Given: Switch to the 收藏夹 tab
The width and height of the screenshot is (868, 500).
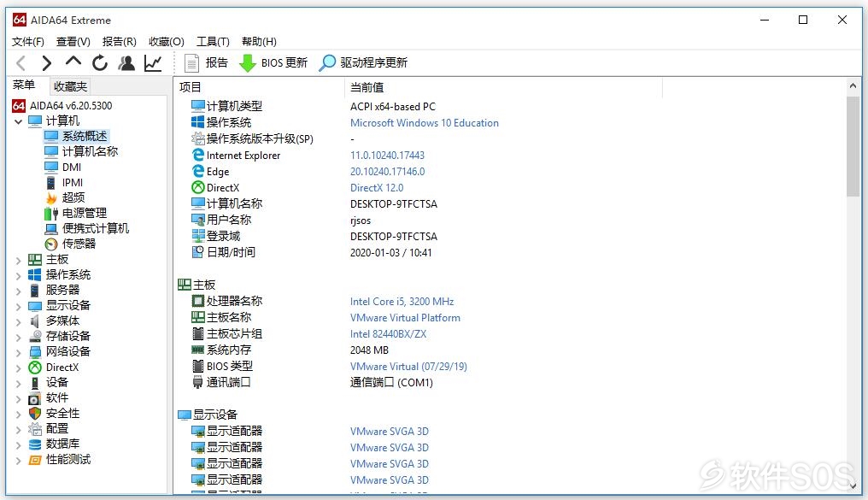Looking at the screenshot, I should tap(70, 86).
